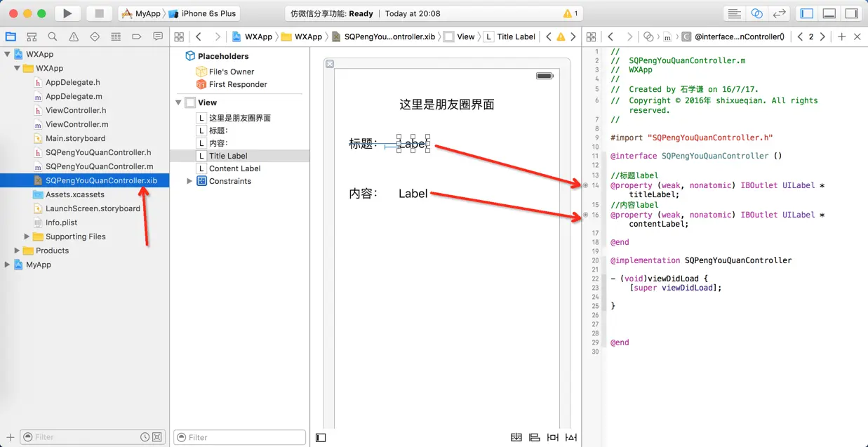Open the report navigator tab
This screenshot has height=447, width=868.
157,37
